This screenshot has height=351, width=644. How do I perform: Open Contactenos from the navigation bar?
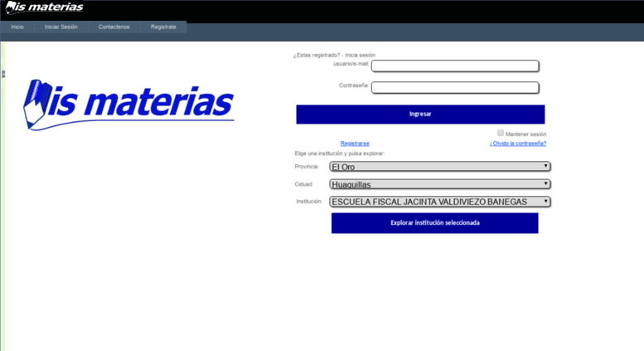[114, 27]
